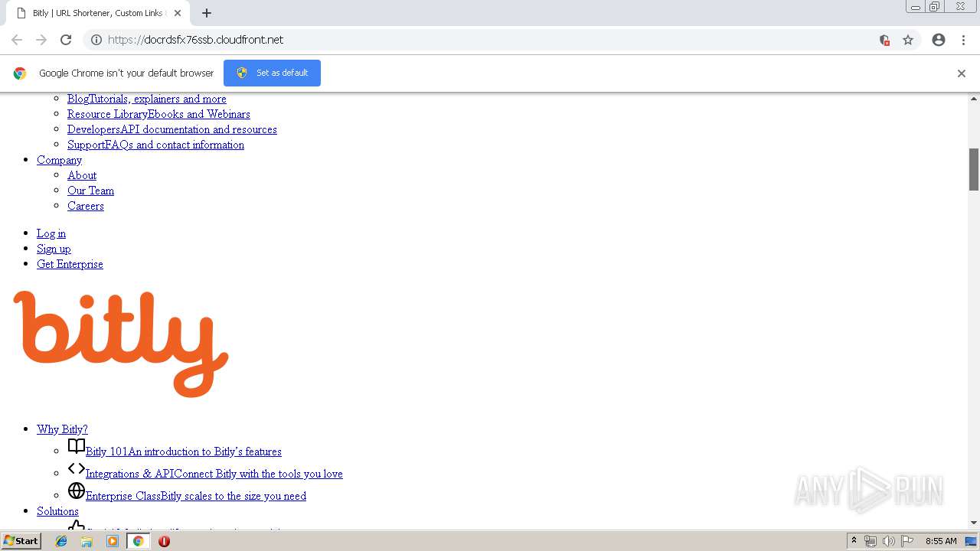The height and width of the screenshot is (551, 980).
Task: Click the Action Center flag icon
Action: click(x=907, y=541)
